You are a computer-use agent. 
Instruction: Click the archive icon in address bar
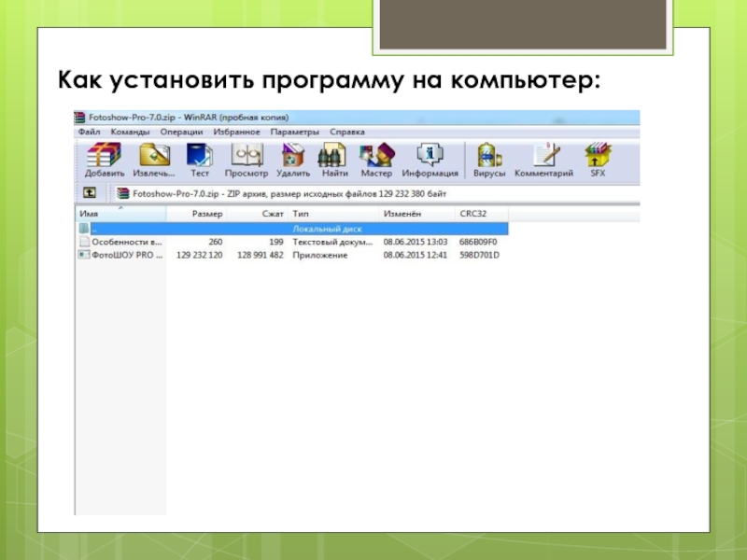123,193
